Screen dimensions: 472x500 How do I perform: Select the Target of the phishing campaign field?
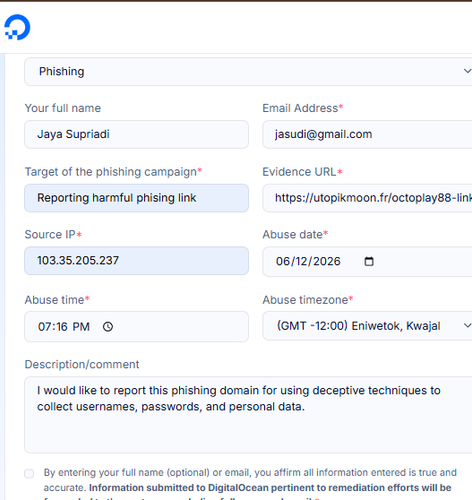136,198
